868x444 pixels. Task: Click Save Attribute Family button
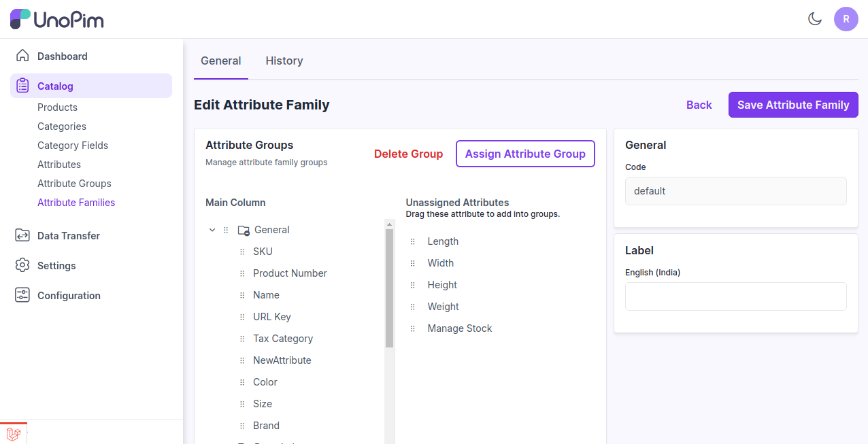pos(792,105)
